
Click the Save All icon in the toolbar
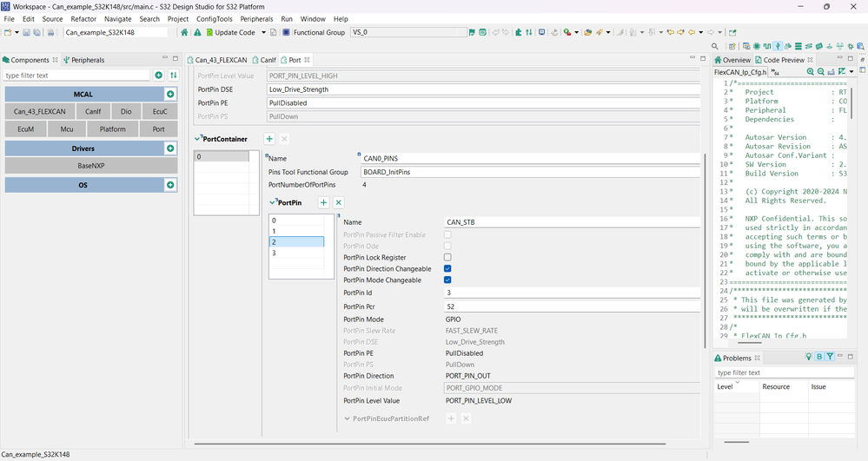click(36, 32)
